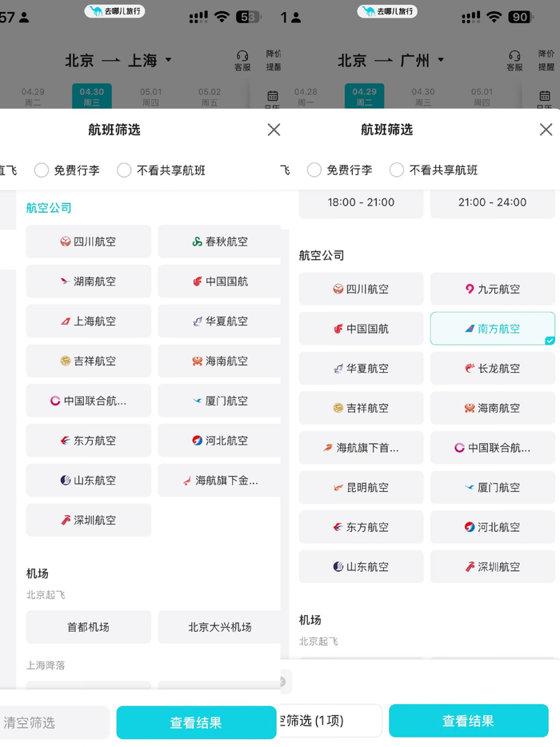This screenshot has width=560, height=747.
Task: Select 厦门航空 in right Guangzhou panel
Action: click(x=492, y=487)
